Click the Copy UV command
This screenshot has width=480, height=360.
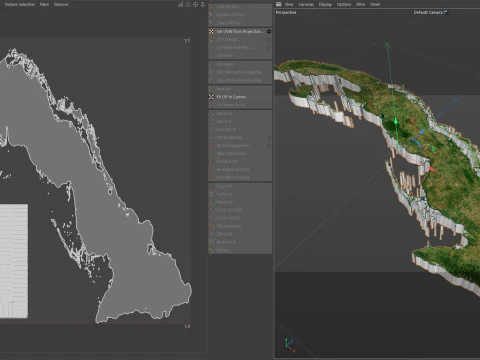tap(240, 186)
